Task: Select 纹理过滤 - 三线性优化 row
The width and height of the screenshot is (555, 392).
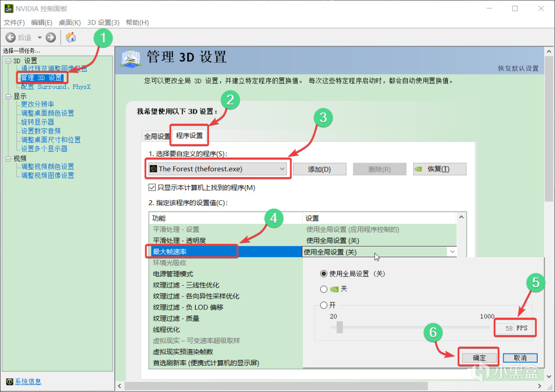Action: tap(225, 285)
